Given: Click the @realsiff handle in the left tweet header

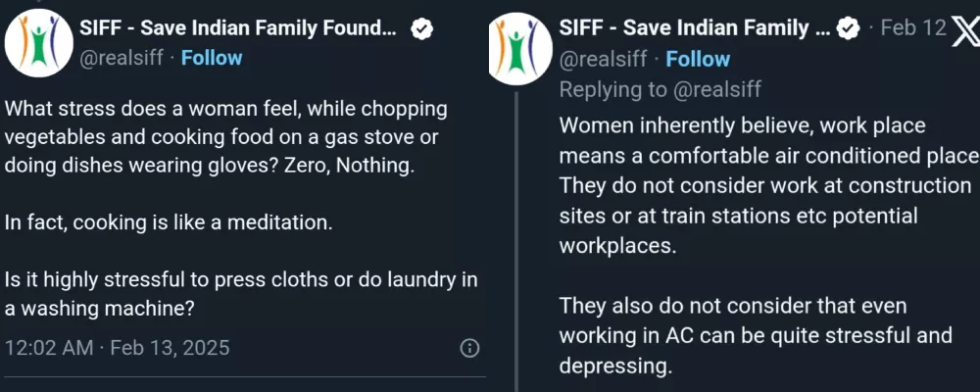Looking at the screenshot, I should 121,58.
